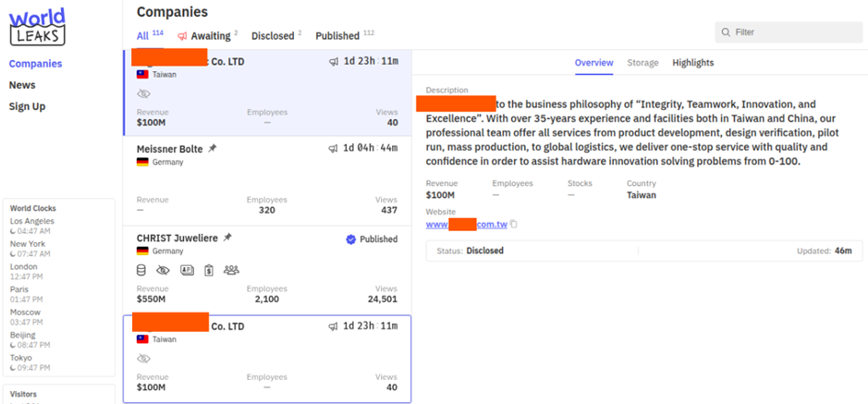Open the Storage tab

(x=642, y=63)
